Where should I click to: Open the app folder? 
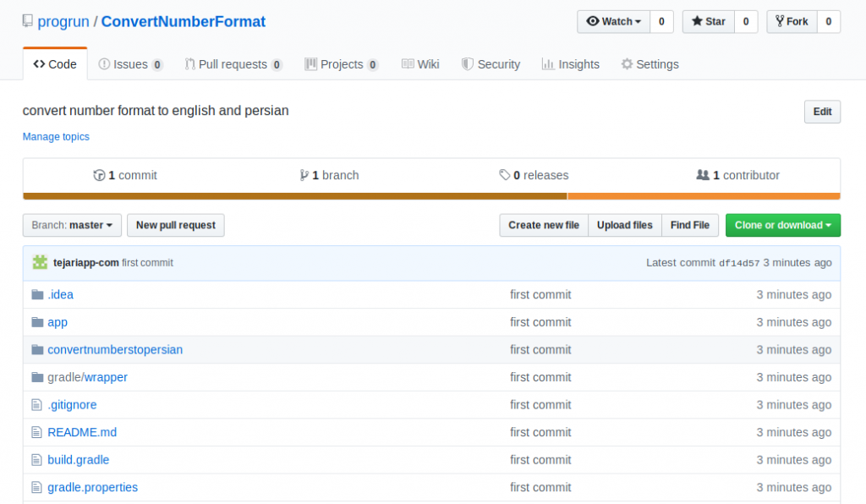click(58, 322)
